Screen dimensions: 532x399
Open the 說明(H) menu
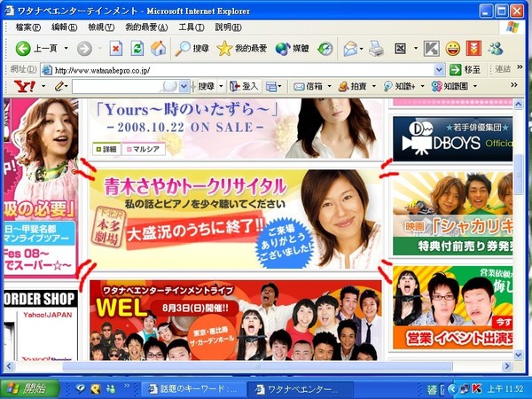228,27
